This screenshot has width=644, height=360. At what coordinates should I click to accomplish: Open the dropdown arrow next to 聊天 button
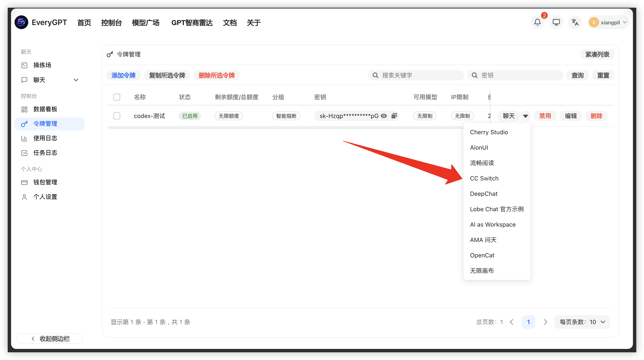[x=526, y=116]
